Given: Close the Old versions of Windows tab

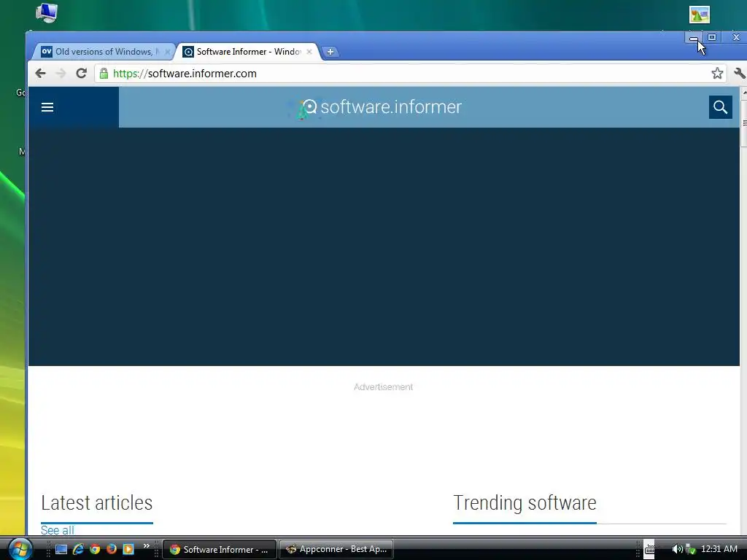Looking at the screenshot, I should [x=167, y=52].
